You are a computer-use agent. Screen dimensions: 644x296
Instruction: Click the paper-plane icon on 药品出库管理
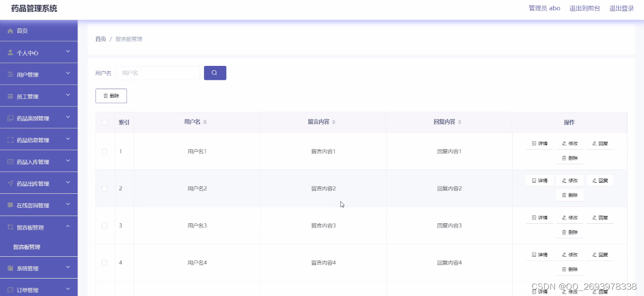pos(10,183)
